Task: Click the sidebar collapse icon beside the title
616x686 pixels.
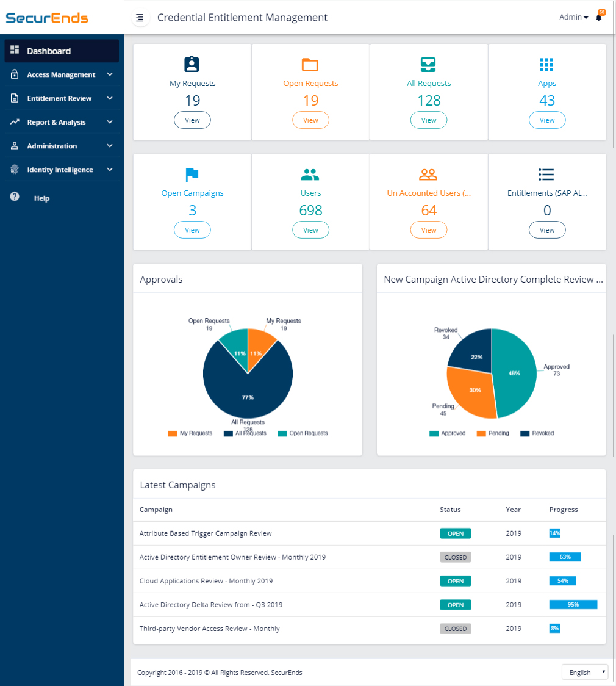Action: (x=140, y=17)
